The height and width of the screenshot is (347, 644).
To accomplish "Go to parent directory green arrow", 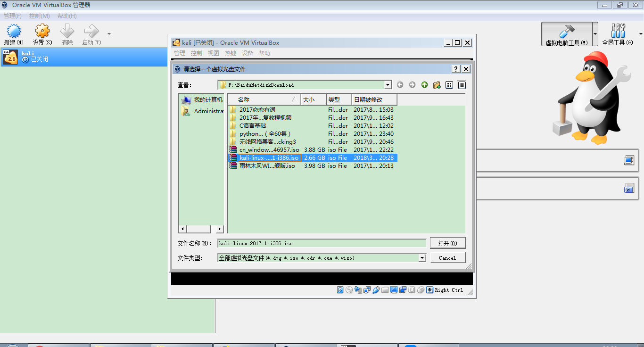I will 424,85.
